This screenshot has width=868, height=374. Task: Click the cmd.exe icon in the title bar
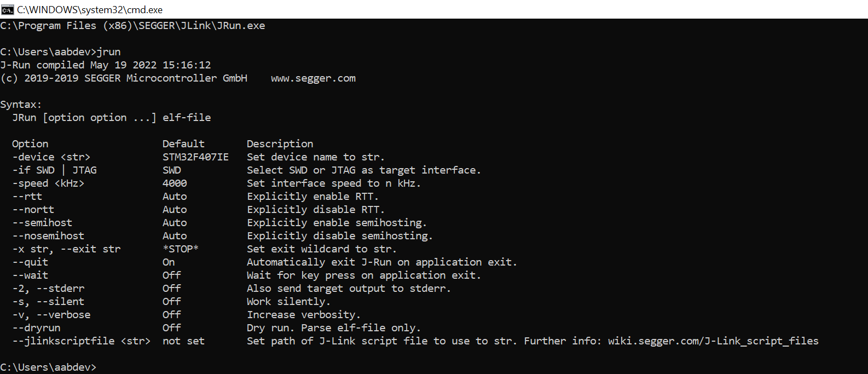7,9
